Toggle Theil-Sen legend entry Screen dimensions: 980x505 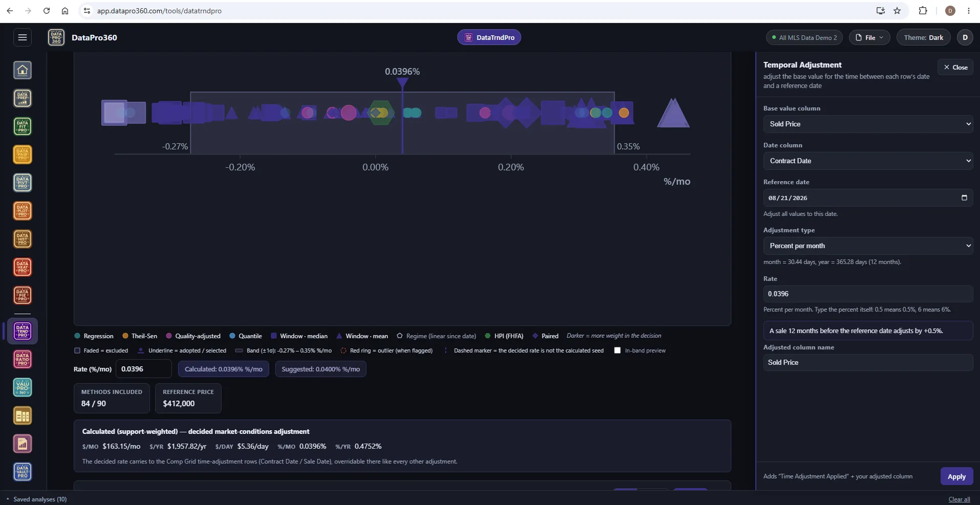(x=140, y=336)
